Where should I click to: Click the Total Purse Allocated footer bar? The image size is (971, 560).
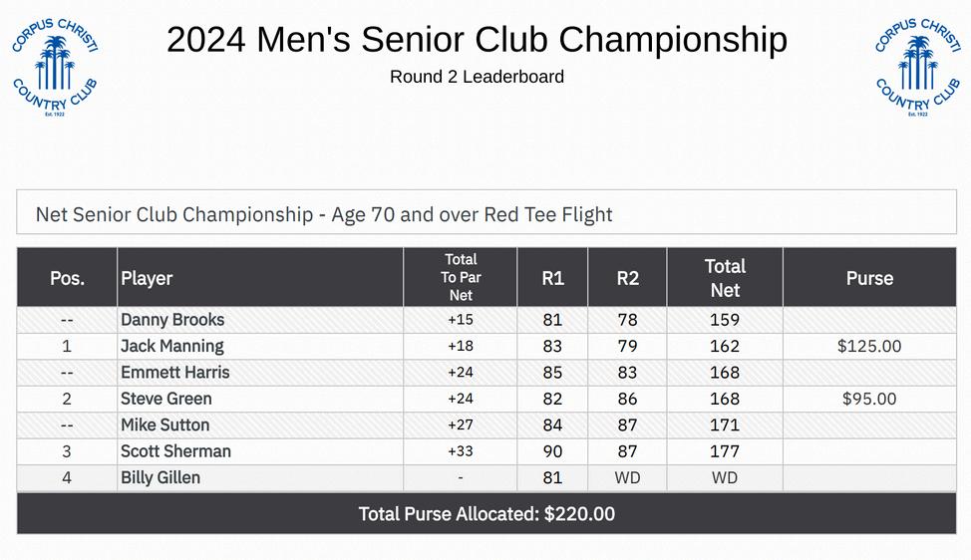(x=486, y=514)
